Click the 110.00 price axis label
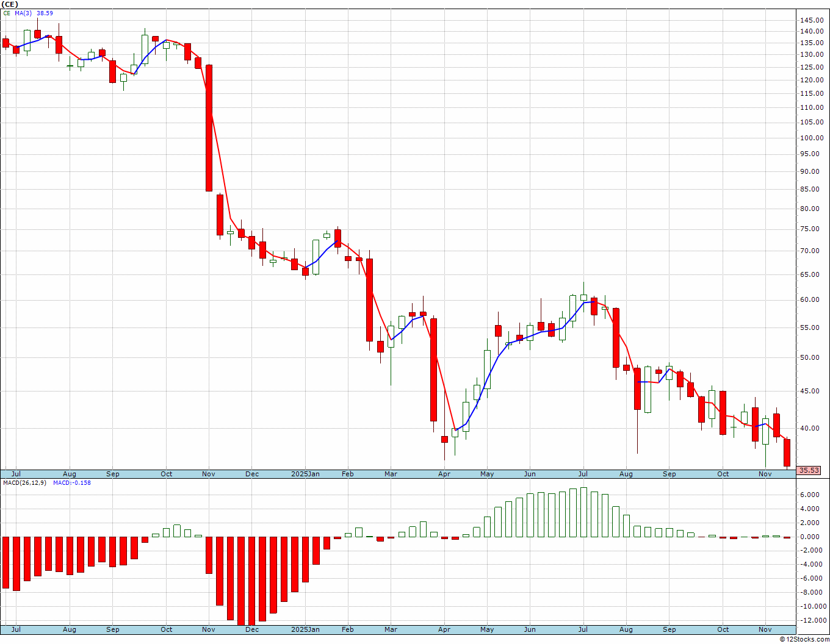 click(812, 107)
